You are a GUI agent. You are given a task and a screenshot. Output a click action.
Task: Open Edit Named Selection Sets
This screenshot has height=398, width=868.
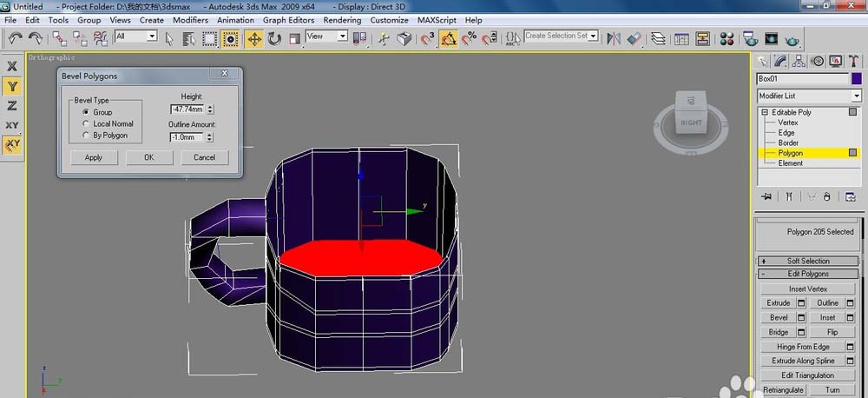[513, 39]
